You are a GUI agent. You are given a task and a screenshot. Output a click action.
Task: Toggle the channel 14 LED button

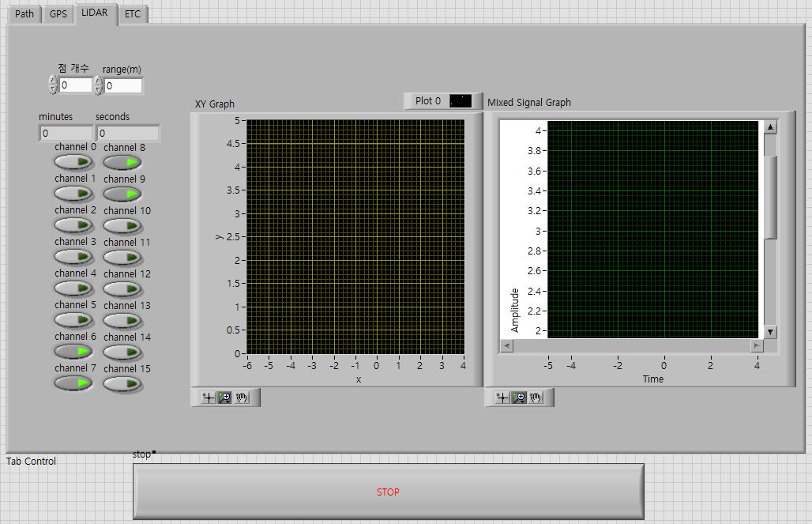tap(122, 352)
